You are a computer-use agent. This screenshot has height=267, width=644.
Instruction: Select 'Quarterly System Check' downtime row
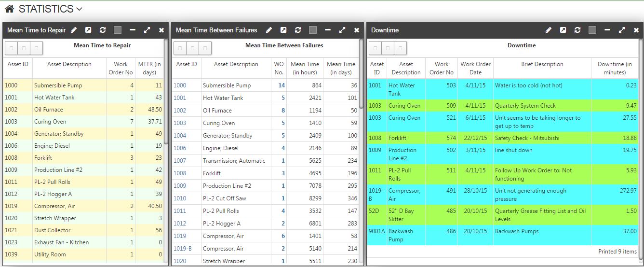point(503,106)
